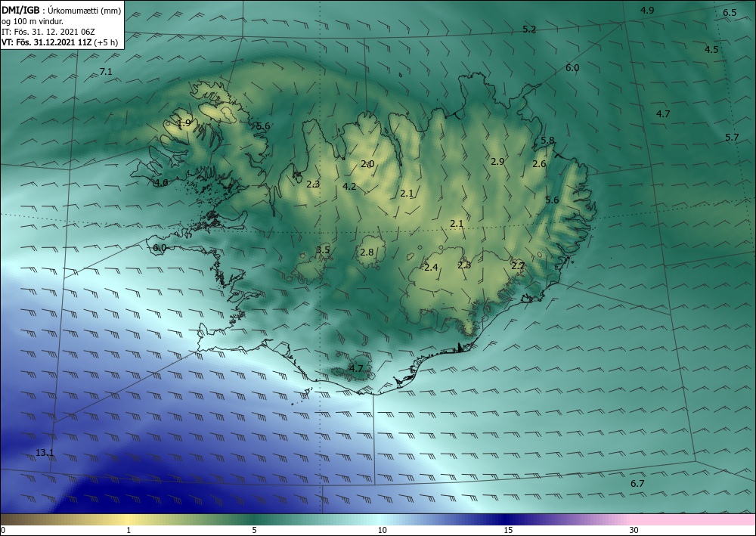Viewport: 756px width, 536px height.
Task: Click the 30 tick on the color scale
Action: click(634, 530)
